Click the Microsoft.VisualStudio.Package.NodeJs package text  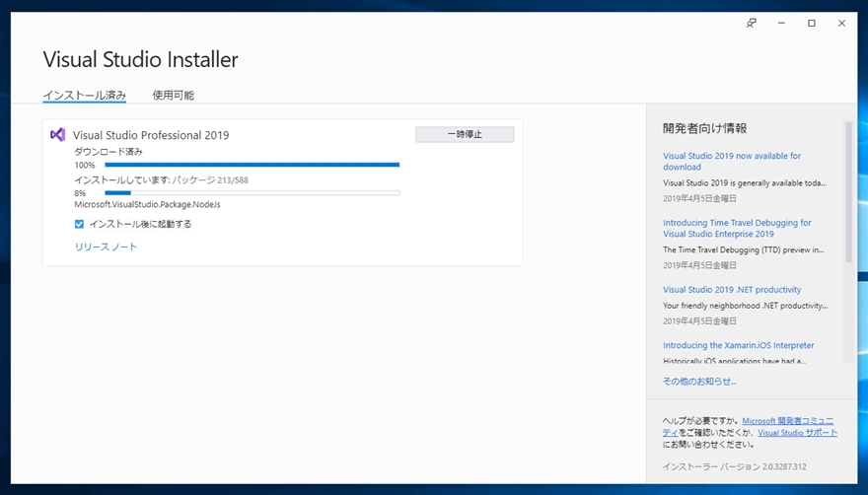147,204
